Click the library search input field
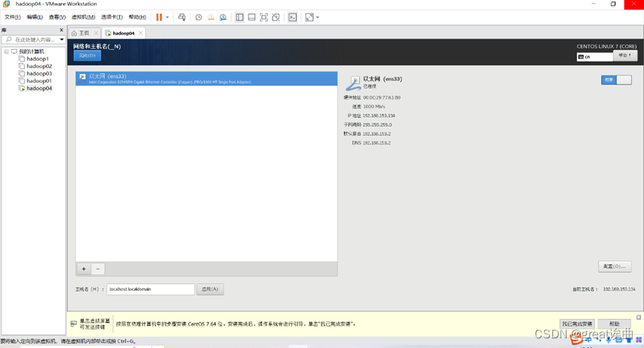The image size is (644, 348). pyautogui.click(x=33, y=39)
